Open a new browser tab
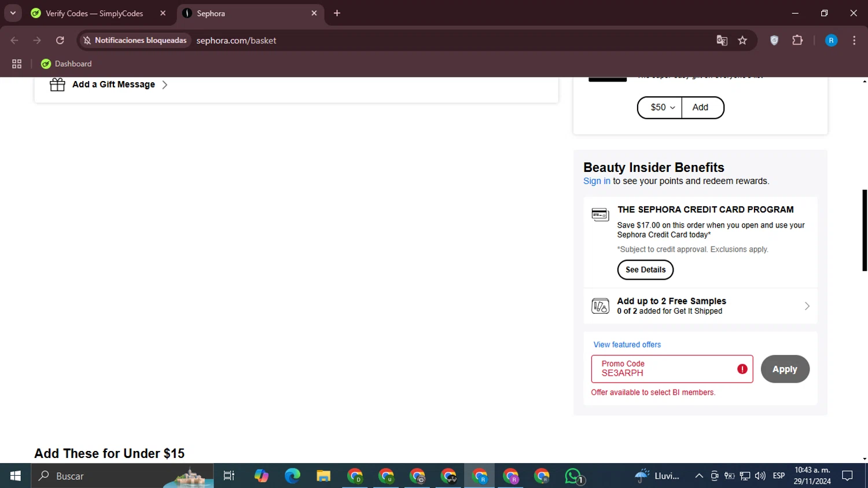Image resolution: width=868 pixels, height=488 pixels. click(x=337, y=13)
